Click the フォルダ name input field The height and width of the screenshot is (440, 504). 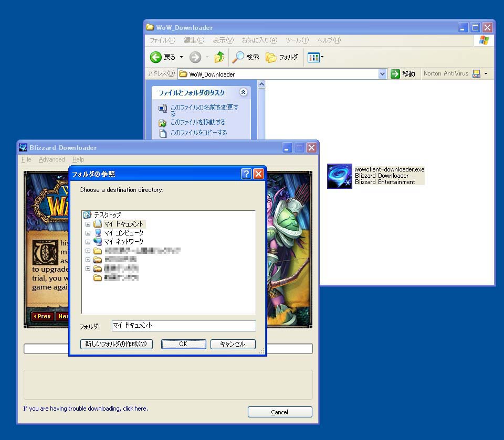[184, 326]
